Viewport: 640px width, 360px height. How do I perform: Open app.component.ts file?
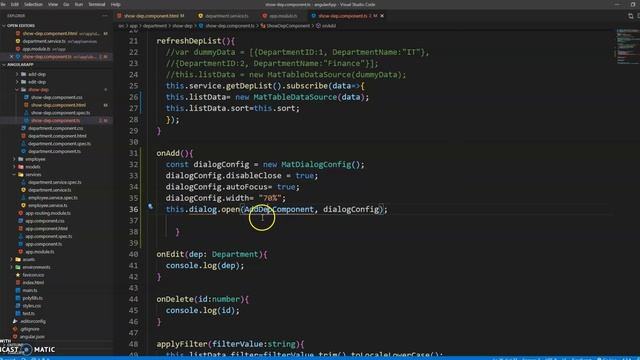tap(43, 244)
